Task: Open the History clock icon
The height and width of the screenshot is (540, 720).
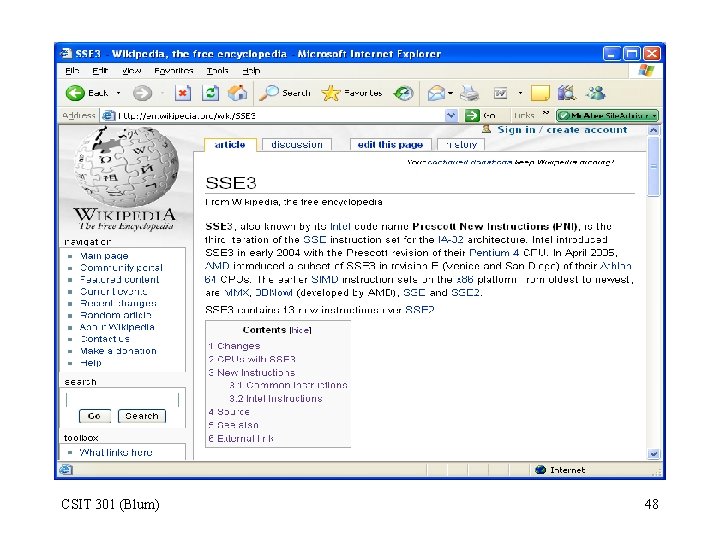Action: tap(403, 93)
